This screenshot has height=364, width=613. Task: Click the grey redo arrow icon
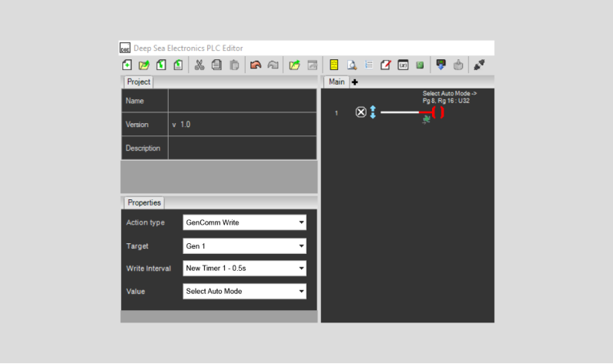pos(273,65)
